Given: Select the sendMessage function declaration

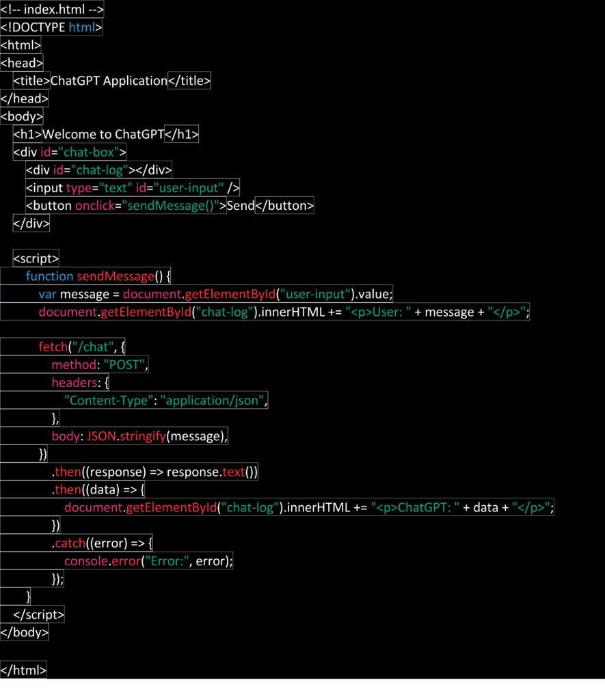Looking at the screenshot, I should click(96, 276).
